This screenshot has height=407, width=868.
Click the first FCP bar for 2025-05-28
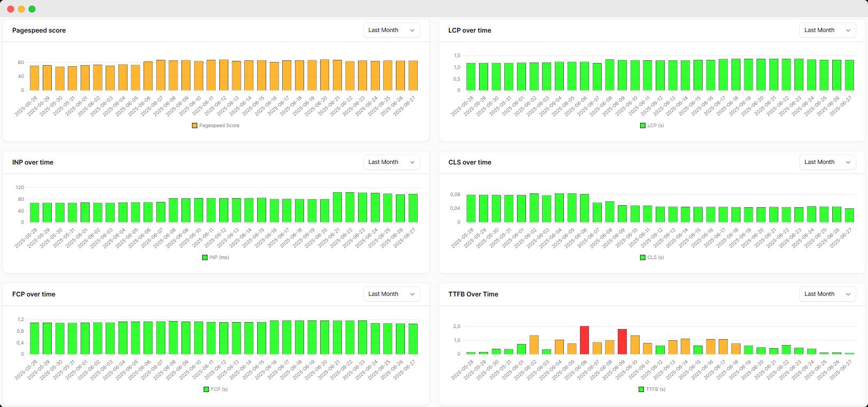35,338
